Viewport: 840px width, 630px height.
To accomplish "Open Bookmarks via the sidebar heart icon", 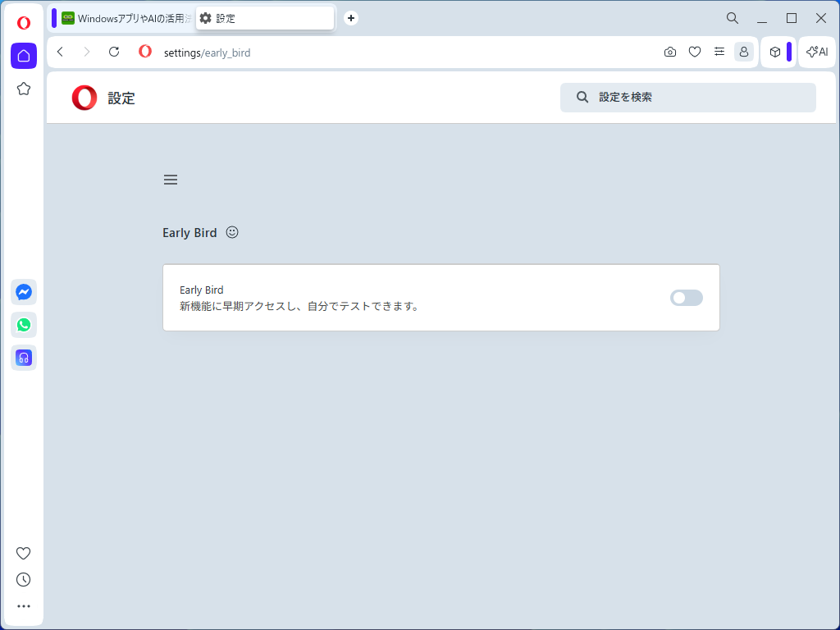I will tap(23, 553).
